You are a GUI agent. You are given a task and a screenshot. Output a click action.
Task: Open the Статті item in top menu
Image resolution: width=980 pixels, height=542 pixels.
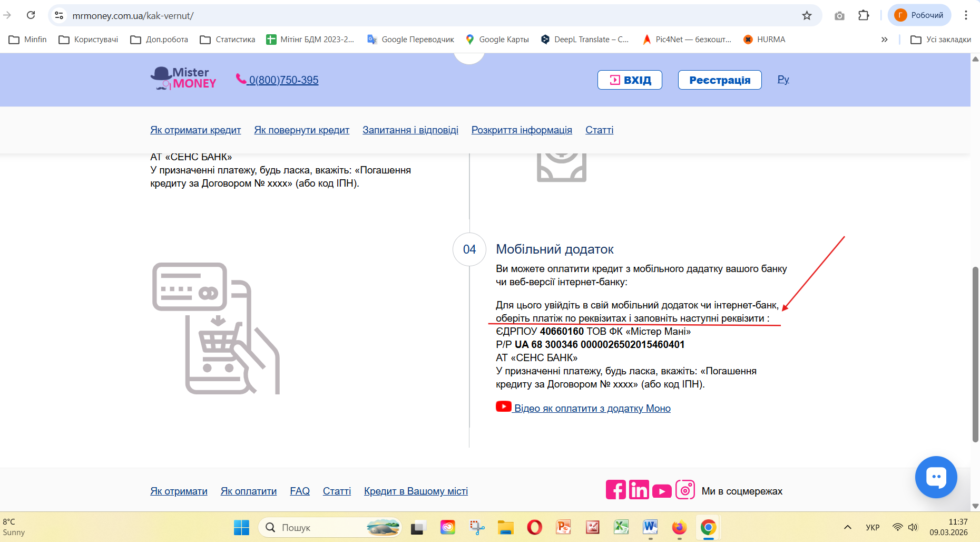[x=600, y=130]
